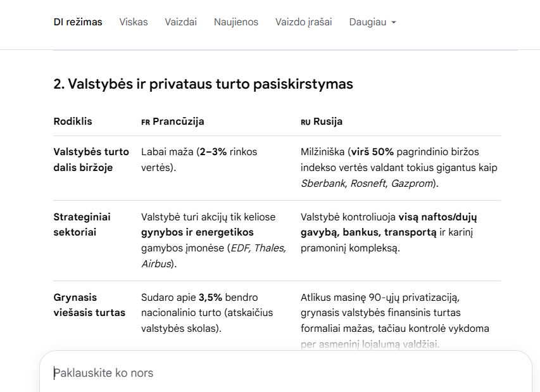Expand the Daugiau dropdown menu
Image resolution: width=540 pixels, height=392 pixels.
[x=373, y=22]
